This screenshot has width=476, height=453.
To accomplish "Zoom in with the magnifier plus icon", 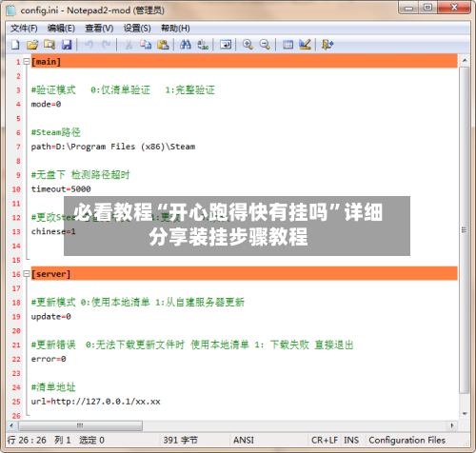I will coord(248,45).
